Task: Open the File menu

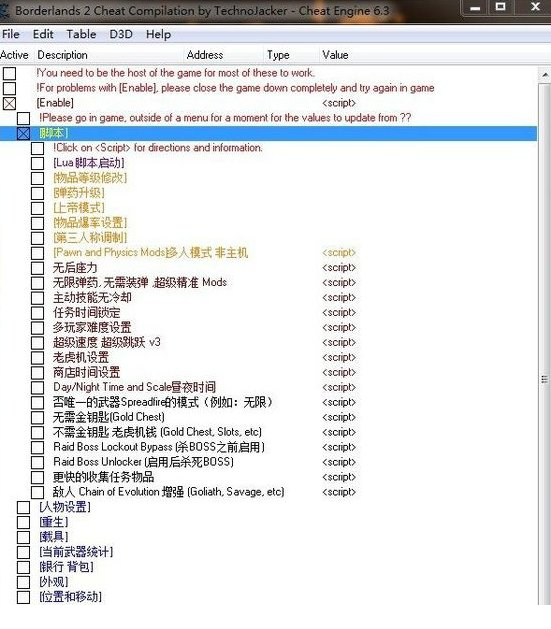Action: [11, 34]
